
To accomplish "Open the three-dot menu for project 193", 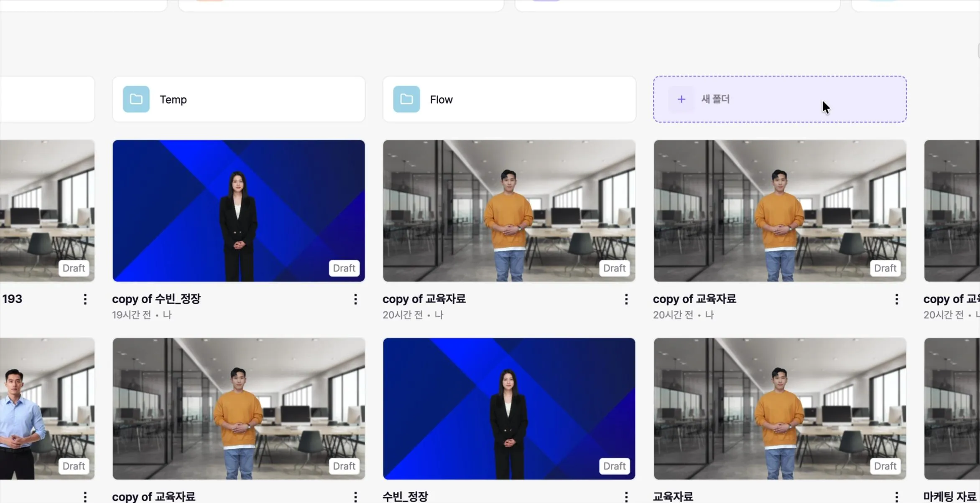I will pyautogui.click(x=85, y=299).
